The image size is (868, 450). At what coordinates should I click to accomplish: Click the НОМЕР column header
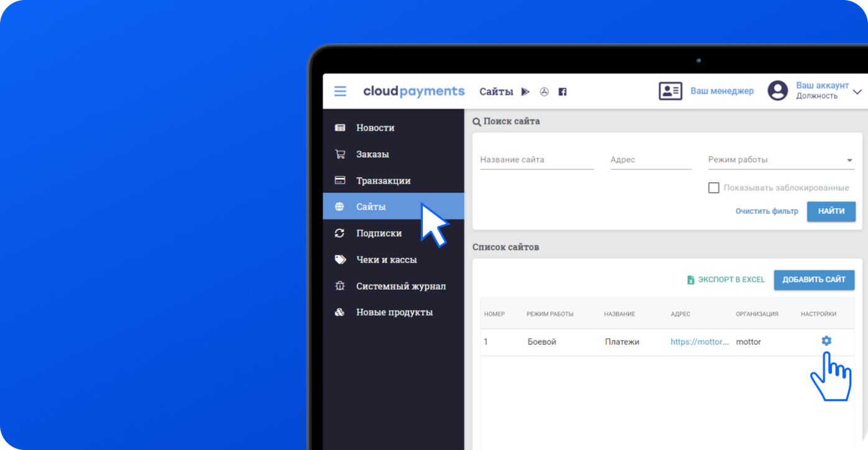(x=494, y=314)
